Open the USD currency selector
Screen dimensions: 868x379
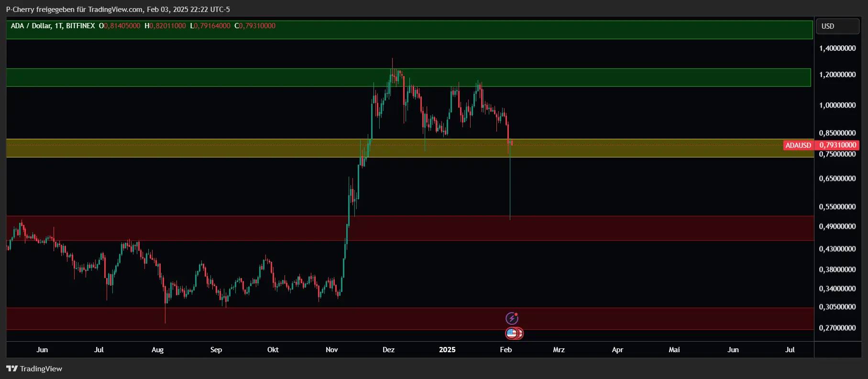point(838,26)
